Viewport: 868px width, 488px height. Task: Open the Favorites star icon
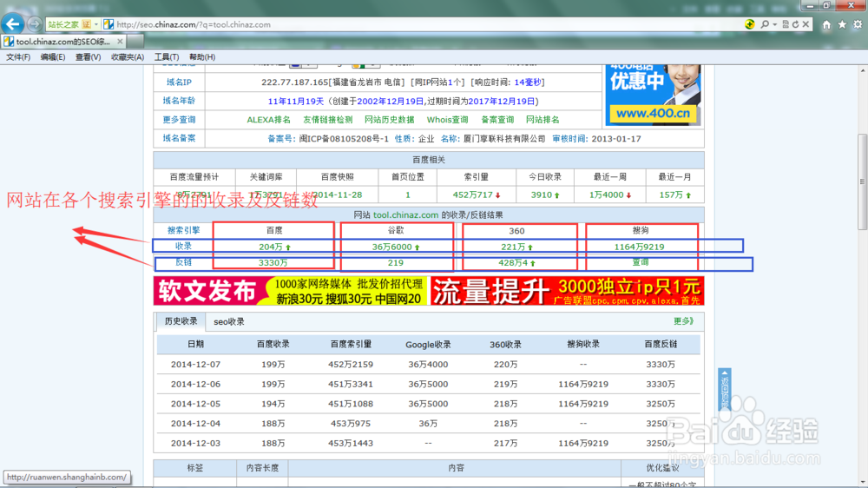(842, 24)
